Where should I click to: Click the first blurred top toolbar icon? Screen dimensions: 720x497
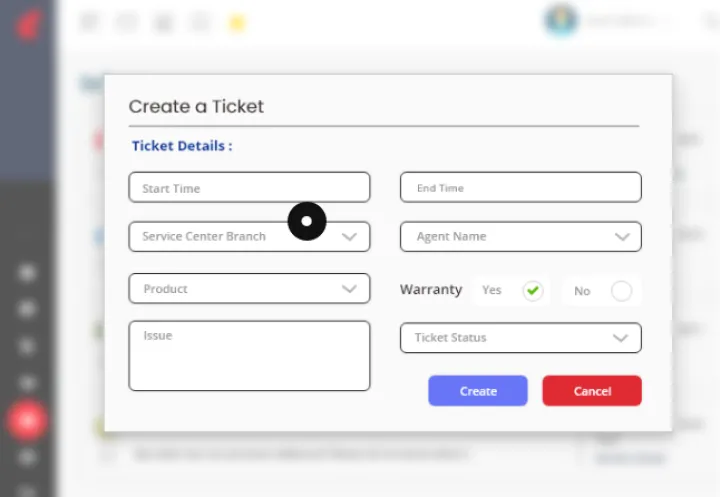(90, 22)
